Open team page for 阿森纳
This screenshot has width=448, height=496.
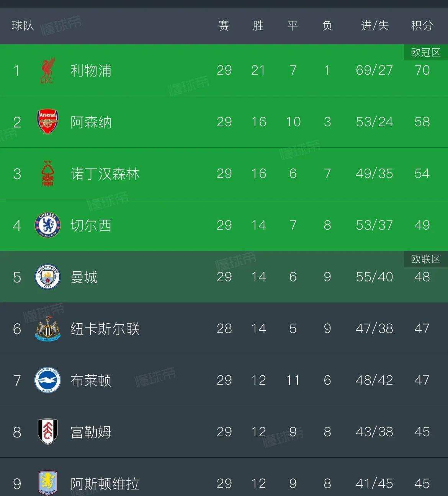point(91,122)
